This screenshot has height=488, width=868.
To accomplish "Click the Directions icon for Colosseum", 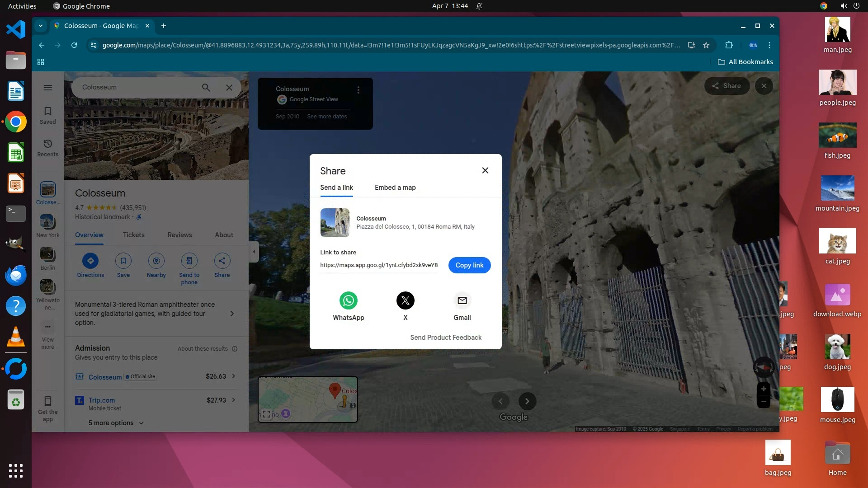I will tap(90, 261).
